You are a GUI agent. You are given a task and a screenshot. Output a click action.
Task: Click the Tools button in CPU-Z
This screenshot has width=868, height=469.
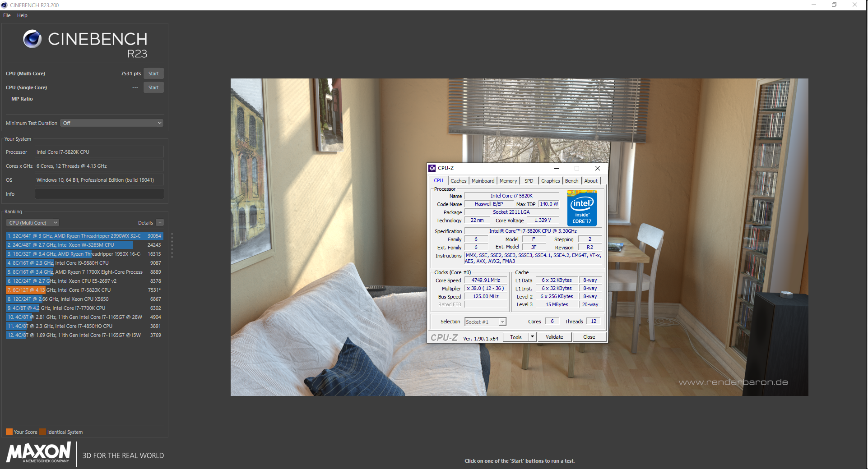516,337
